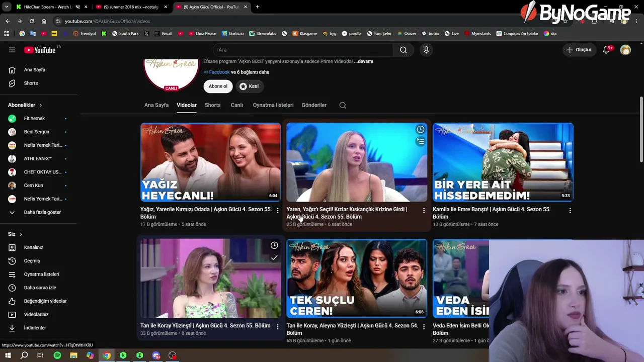Go back with the browser back arrow
The height and width of the screenshot is (362, 644).
pyautogui.click(x=8, y=21)
